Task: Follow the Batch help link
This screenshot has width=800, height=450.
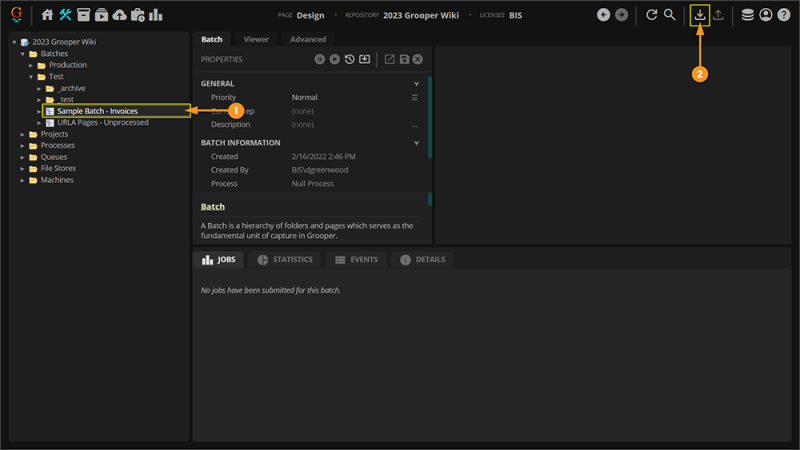Action: pos(213,207)
